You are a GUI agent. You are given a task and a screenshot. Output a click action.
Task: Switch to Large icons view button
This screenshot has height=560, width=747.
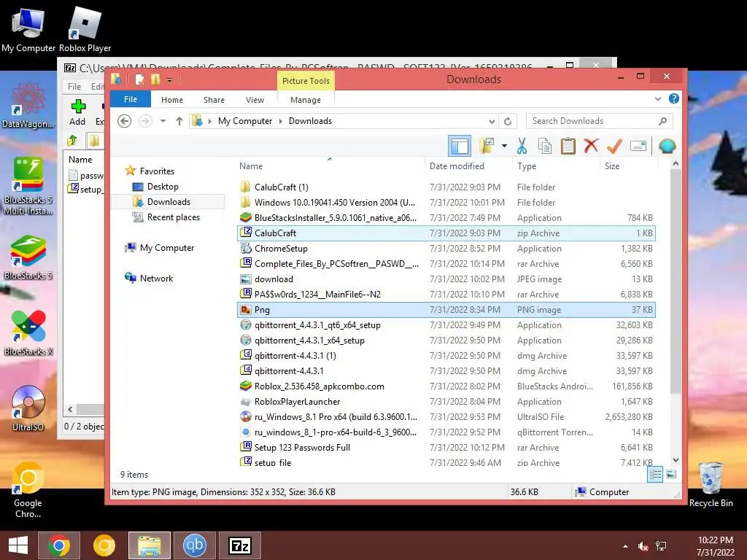click(671, 474)
